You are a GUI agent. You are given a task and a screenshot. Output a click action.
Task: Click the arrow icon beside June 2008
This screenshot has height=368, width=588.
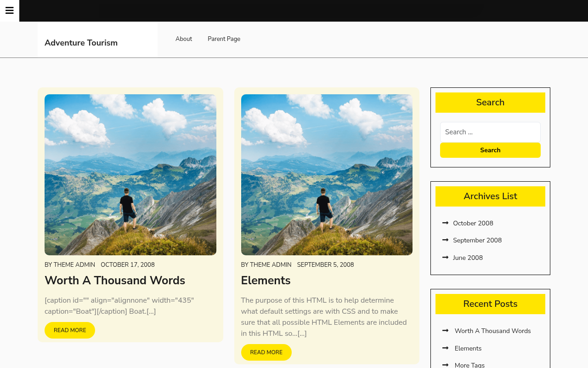[445, 258]
